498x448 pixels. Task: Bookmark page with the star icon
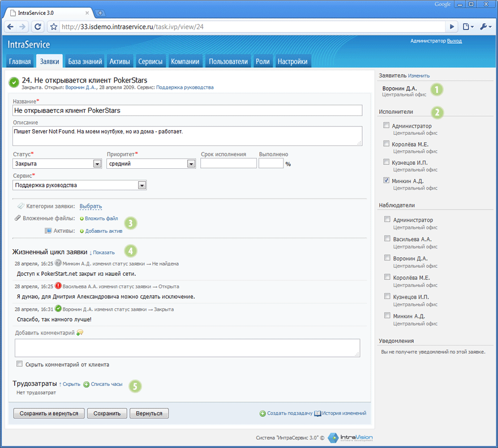(54, 27)
